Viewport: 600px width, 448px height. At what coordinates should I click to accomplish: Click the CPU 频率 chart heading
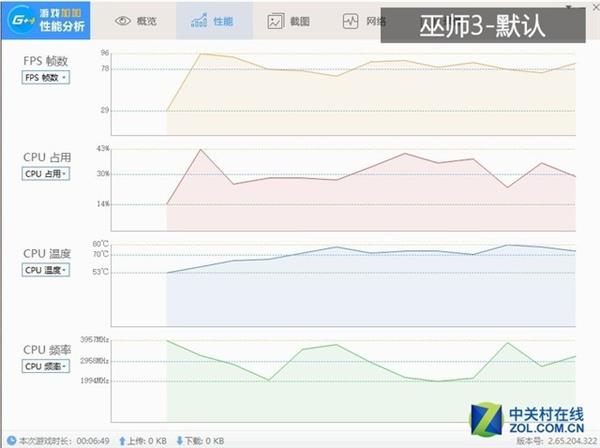click(47, 350)
